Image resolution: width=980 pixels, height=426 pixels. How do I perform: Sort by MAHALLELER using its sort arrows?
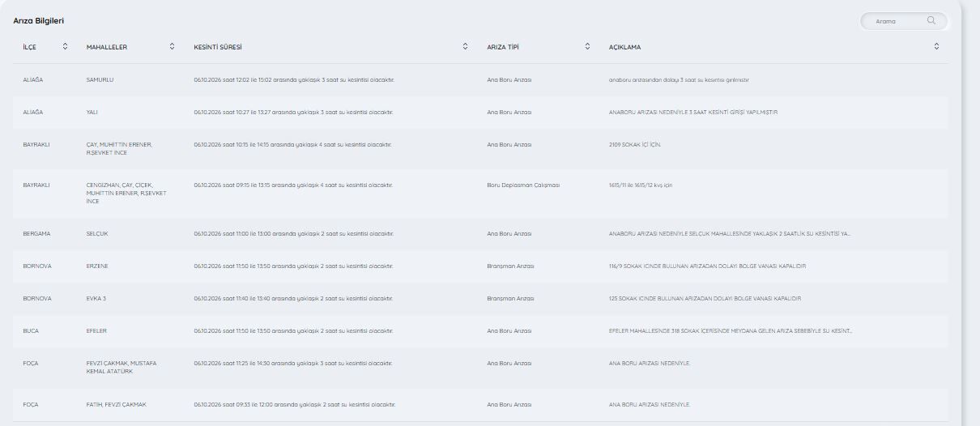(172, 47)
